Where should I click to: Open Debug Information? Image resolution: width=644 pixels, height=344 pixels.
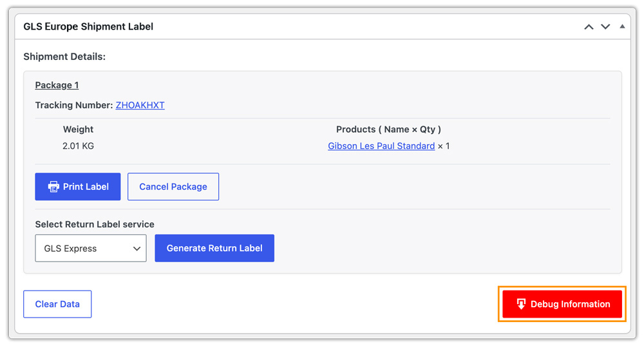pyautogui.click(x=562, y=304)
